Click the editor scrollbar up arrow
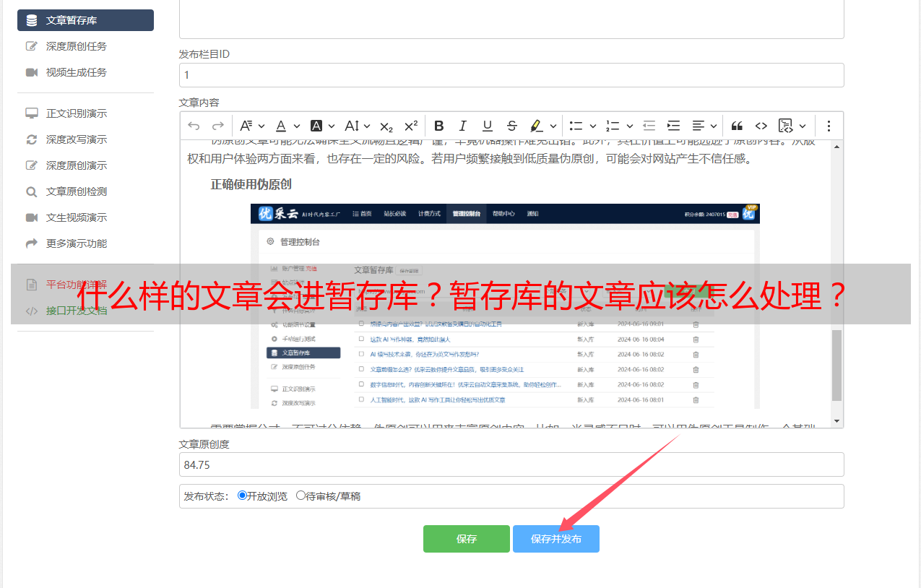 pyautogui.click(x=837, y=146)
